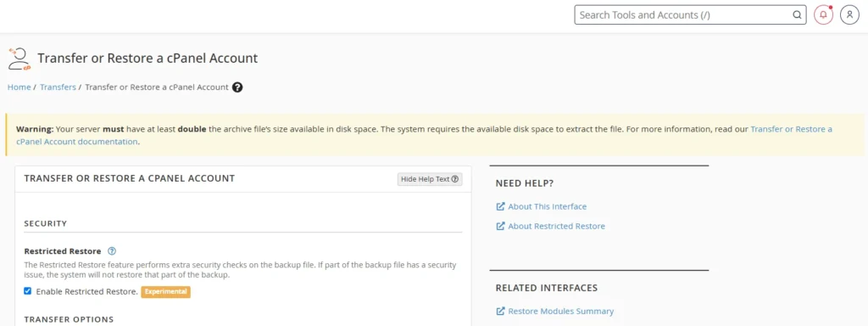The height and width of the screenshot is (326, 868).
Task: Open the notifications bell icon
Action: click(x=823, y=15)
